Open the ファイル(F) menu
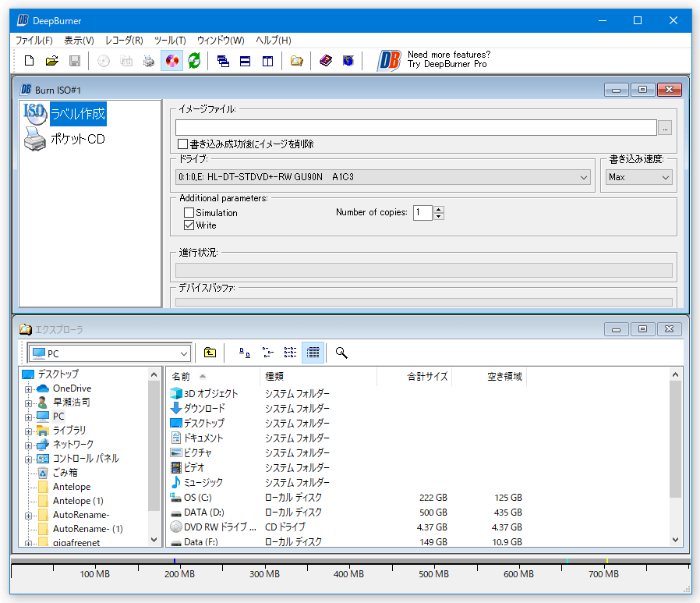The width and height of the screenshot is (700, 603). [x=34, y=41]
